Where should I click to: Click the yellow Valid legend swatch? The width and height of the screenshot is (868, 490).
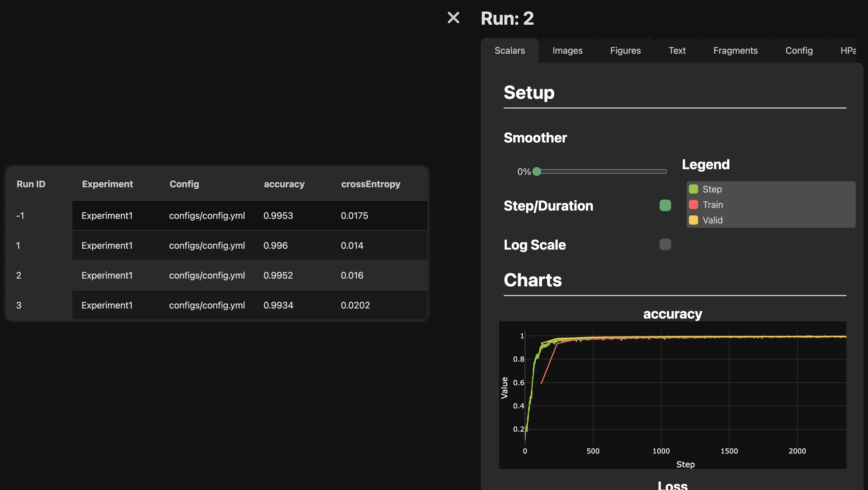click(693, 220)
